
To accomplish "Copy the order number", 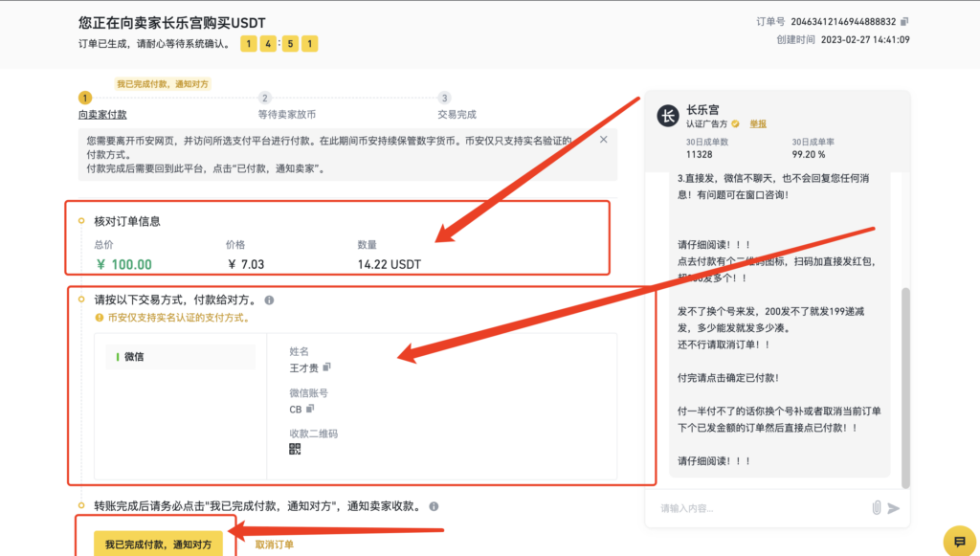I will 904,21.
